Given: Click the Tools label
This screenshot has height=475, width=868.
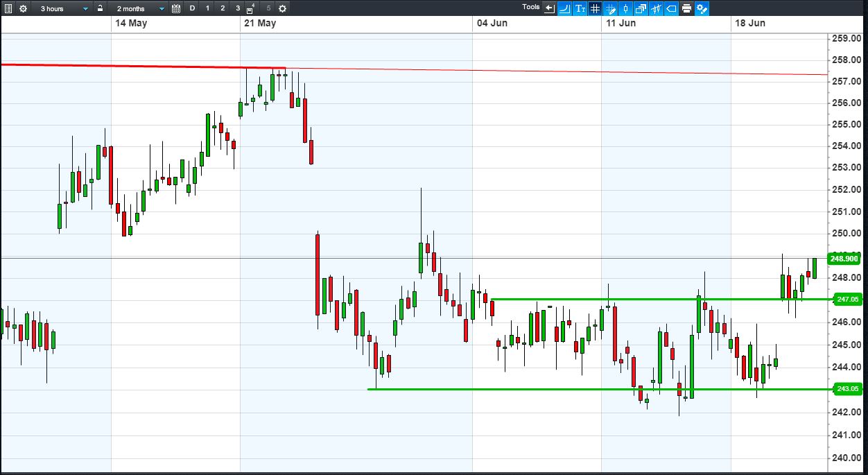Looking at the screenshot, I should [531, 8].
